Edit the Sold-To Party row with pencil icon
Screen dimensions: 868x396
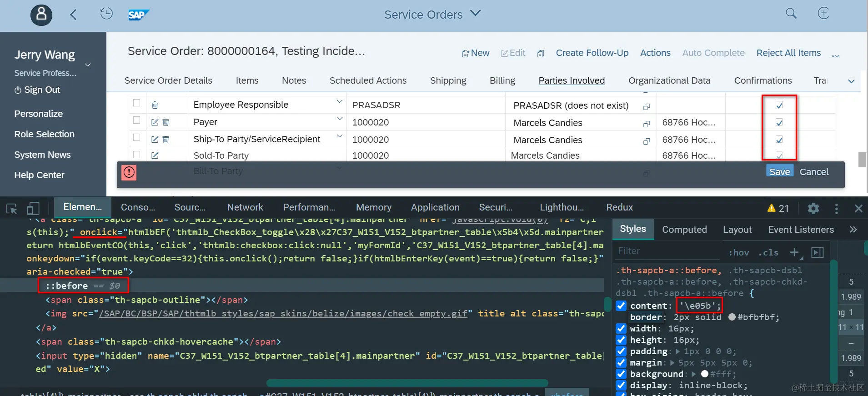[x=155, y=155]
